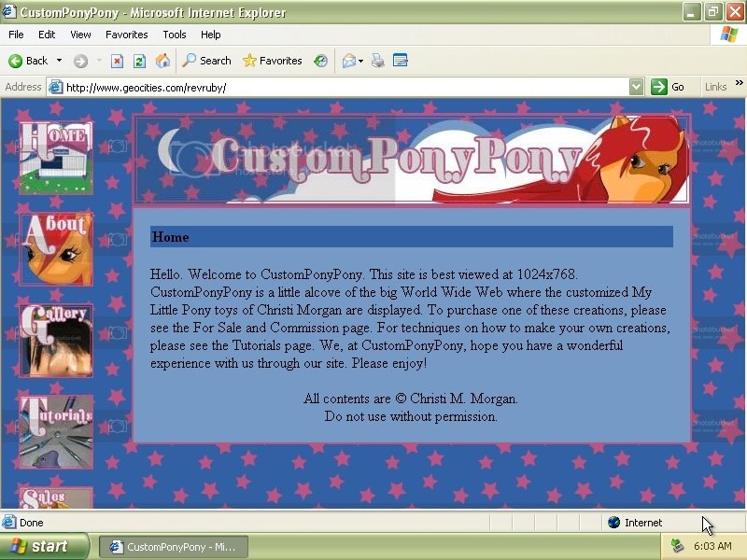
Task: Open the Favorites star toolbar button
Action: (x=272, y=61)
